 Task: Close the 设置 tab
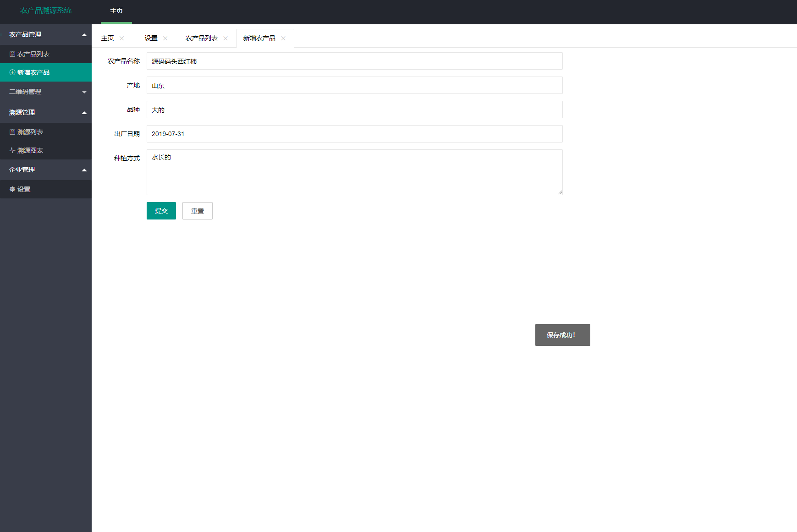(165, 38)
